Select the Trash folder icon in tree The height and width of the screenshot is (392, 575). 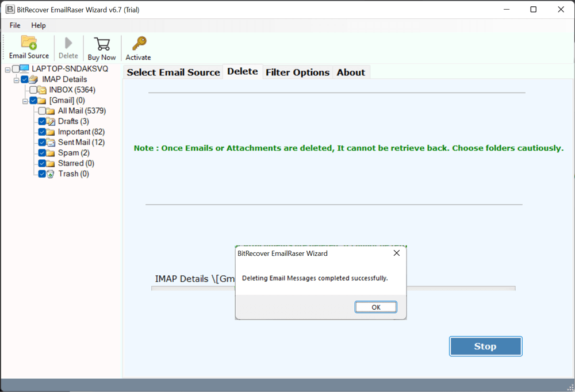(51, 174)
